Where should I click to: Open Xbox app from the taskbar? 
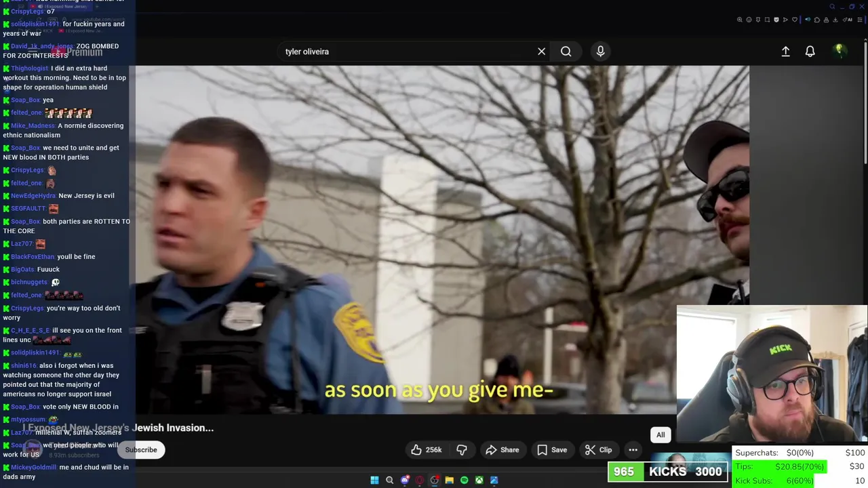(479, 480)
